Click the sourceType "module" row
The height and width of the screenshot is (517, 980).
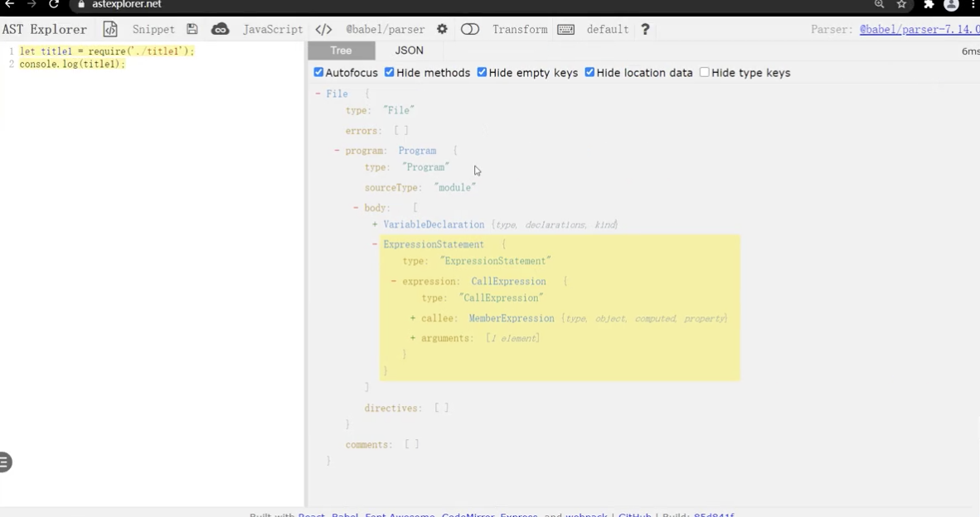420,187
